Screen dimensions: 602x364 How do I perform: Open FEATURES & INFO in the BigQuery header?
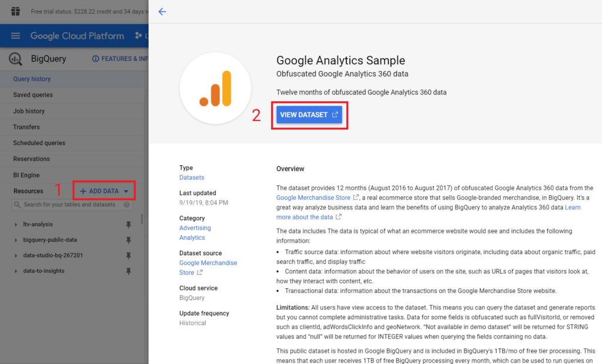tap(121, 59)
